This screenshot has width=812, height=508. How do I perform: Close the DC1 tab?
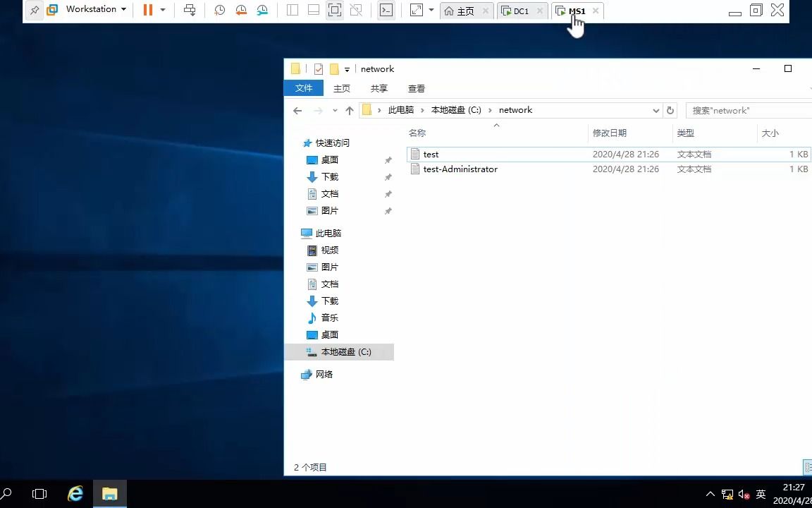pyautogui.click(x=540, y=11)
